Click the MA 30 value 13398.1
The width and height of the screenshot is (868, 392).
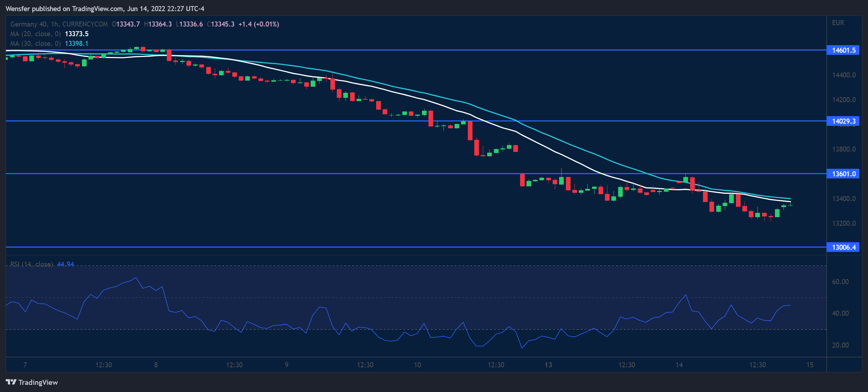pos(77,43)
